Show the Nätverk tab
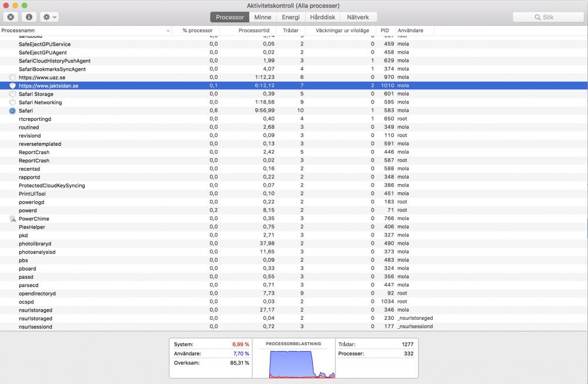588x384 pixels. (x=358, y=17)
